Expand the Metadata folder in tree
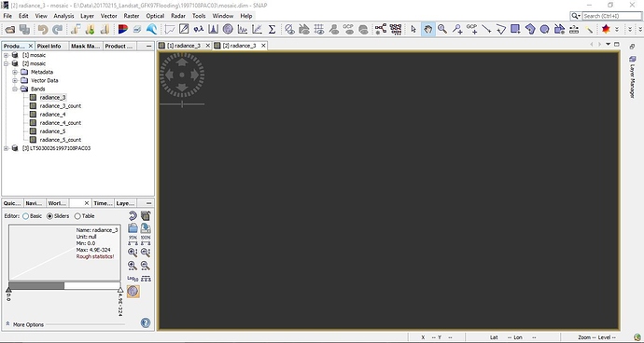The width and height of the screenshot is (644, 343). coord(15,72)
